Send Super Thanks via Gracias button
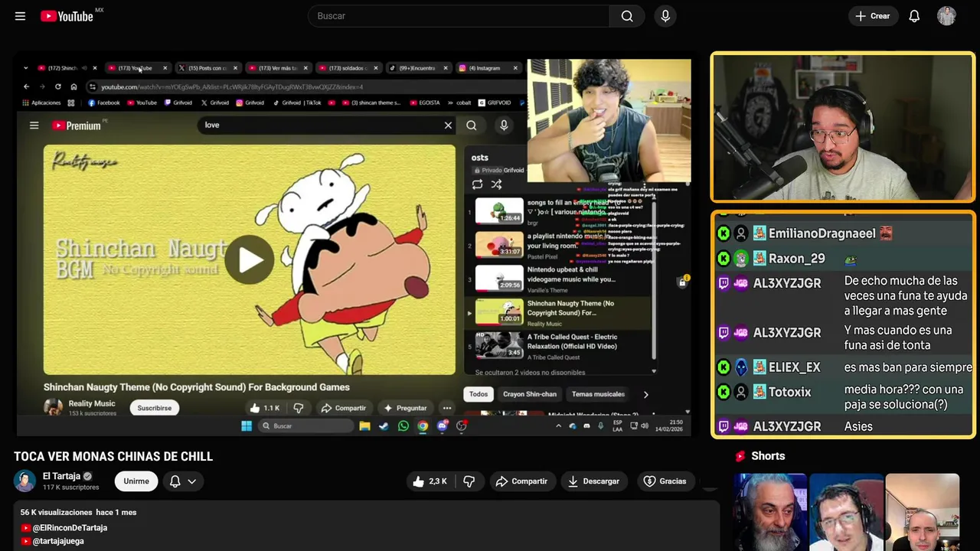Image resolution: width=980 pixels, height=551 pixels. coord(665,481)
